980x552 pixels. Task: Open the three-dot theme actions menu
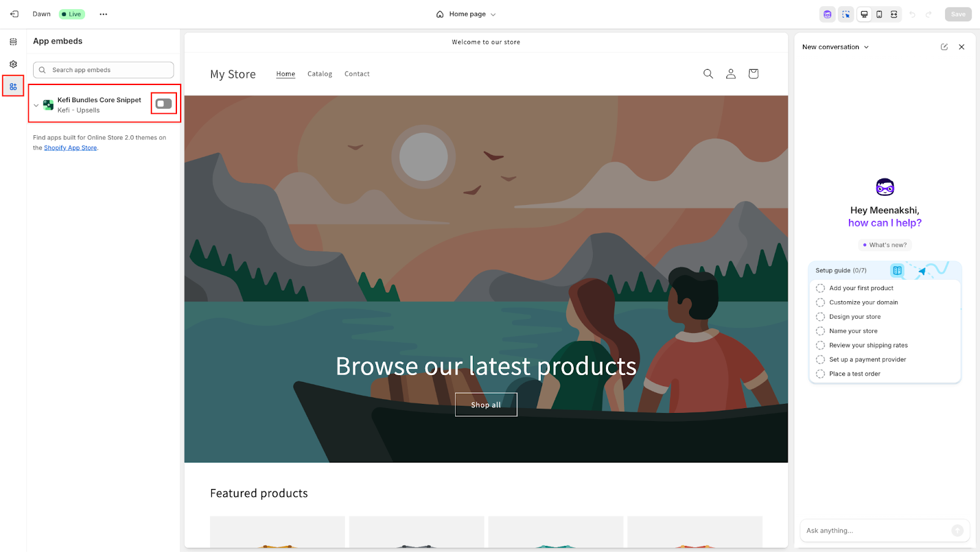click(x=104, y=14)
